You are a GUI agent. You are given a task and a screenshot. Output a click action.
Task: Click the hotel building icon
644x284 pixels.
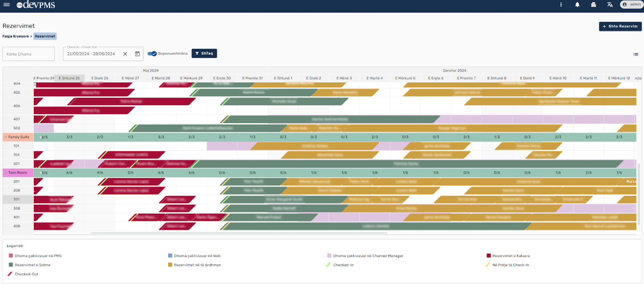tap(593, 5)
